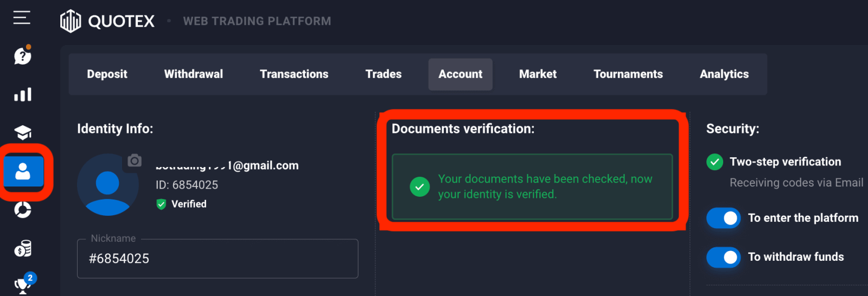This screenshot has height=296, width=868.
Task: Click the documents verified checkmark icon
Action: (x=419, y=187)
